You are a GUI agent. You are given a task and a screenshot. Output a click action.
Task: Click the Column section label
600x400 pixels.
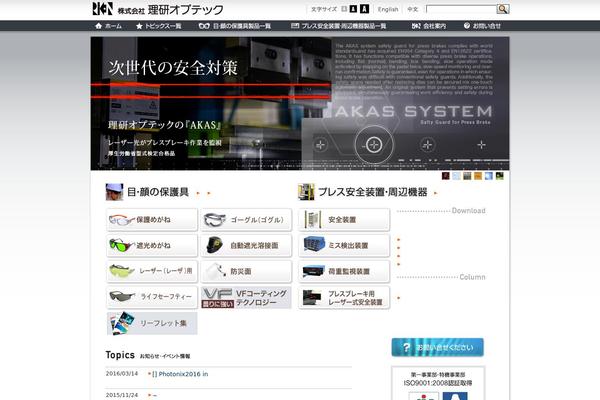coord(472,277)
